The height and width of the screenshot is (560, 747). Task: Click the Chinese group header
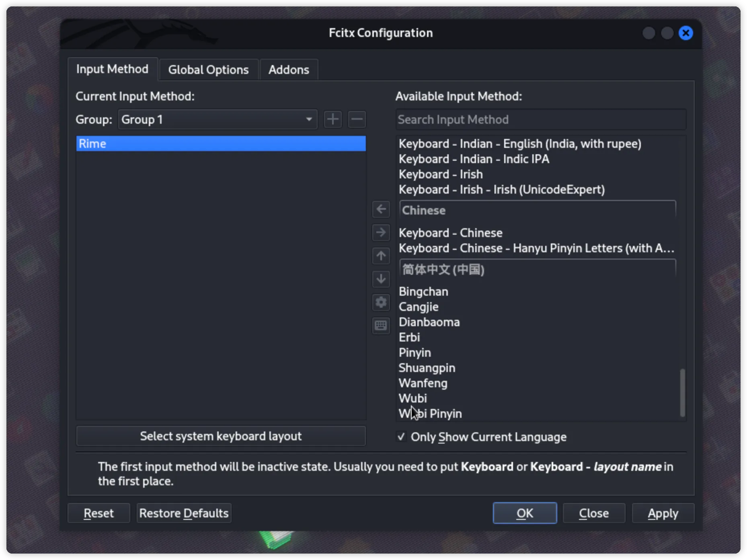pos(538,210)
